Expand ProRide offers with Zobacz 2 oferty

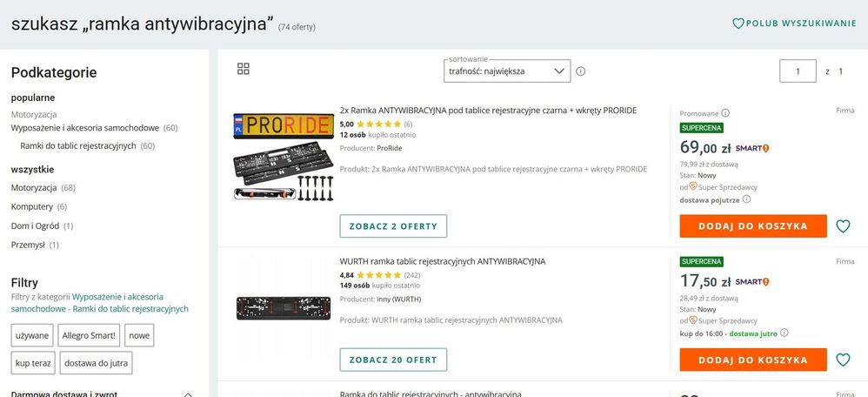(393, 226)
